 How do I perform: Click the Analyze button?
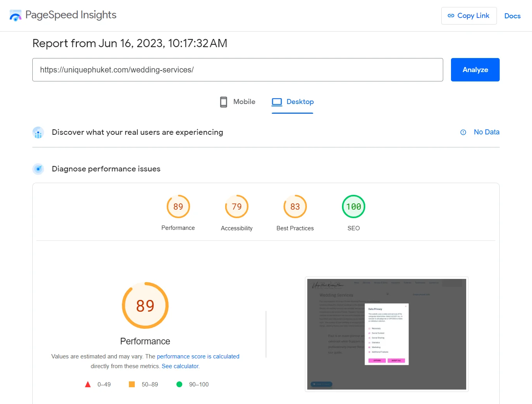(475, 70)
